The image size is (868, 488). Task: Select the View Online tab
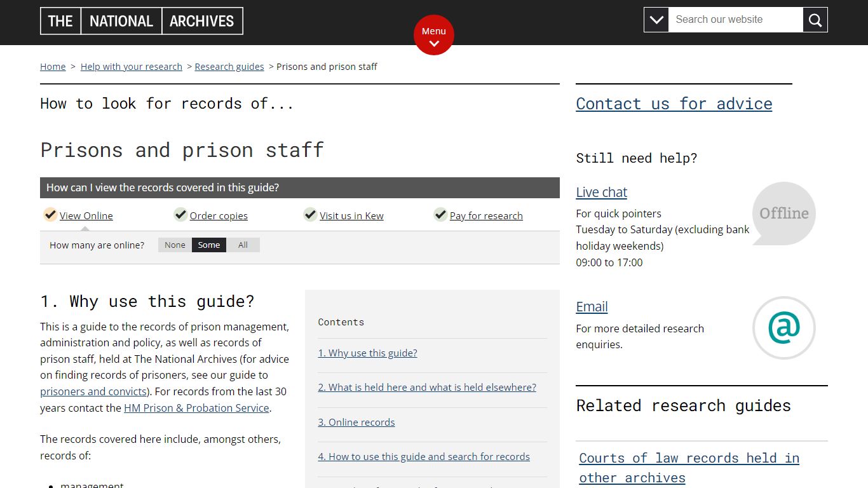tap(86, 216)
